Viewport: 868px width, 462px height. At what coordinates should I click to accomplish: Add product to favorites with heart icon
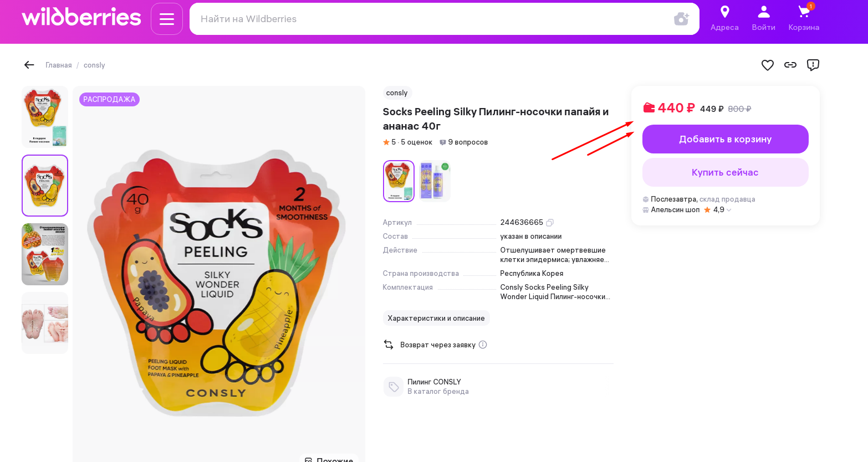click(x=768, y=65)
